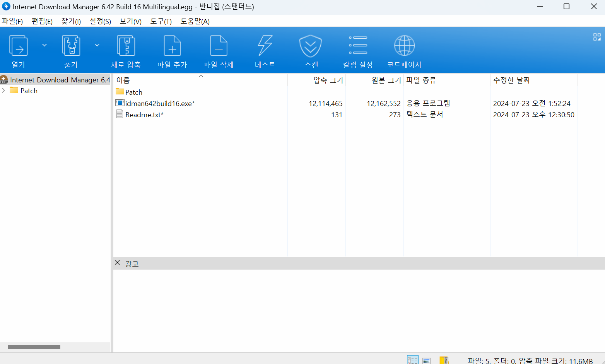The width and height of the screenshot is (605, 364).
Task: Open the 도구(T) menu
Action: click(x=161, y=21)
